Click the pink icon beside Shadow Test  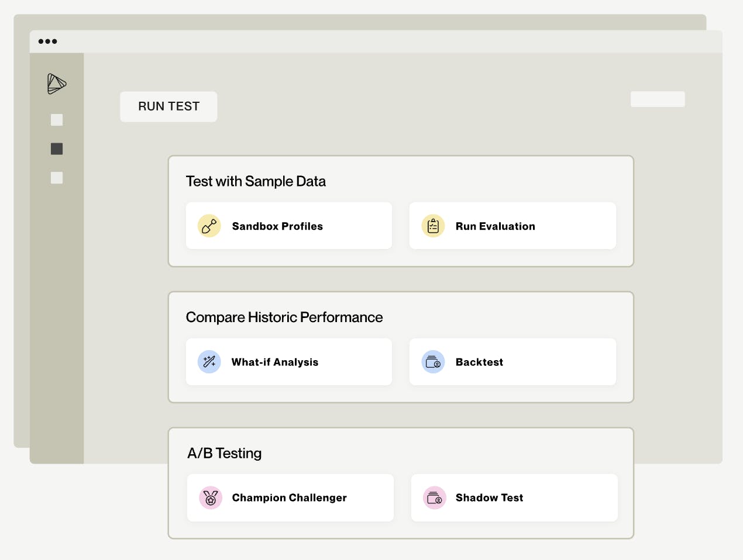(x=435, y=498)
